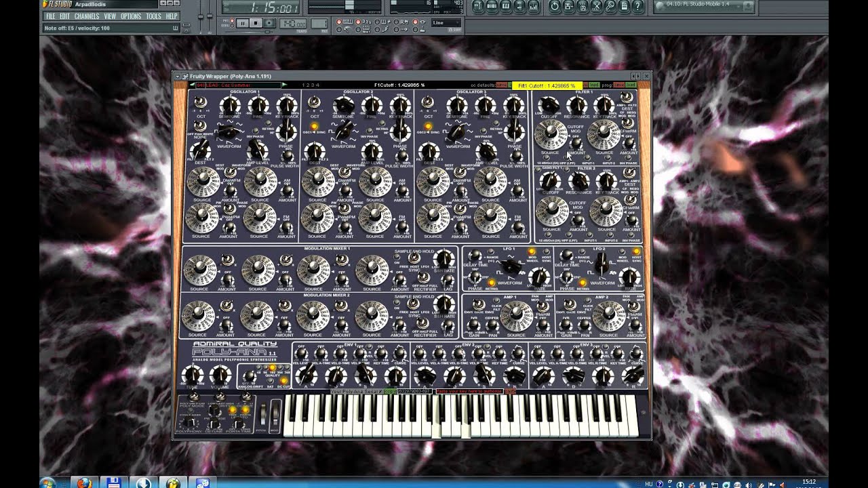Click the LFO 1 Rate knob
Screen dimensions: 868x488
pyautogui.click(x=539, y=276)
